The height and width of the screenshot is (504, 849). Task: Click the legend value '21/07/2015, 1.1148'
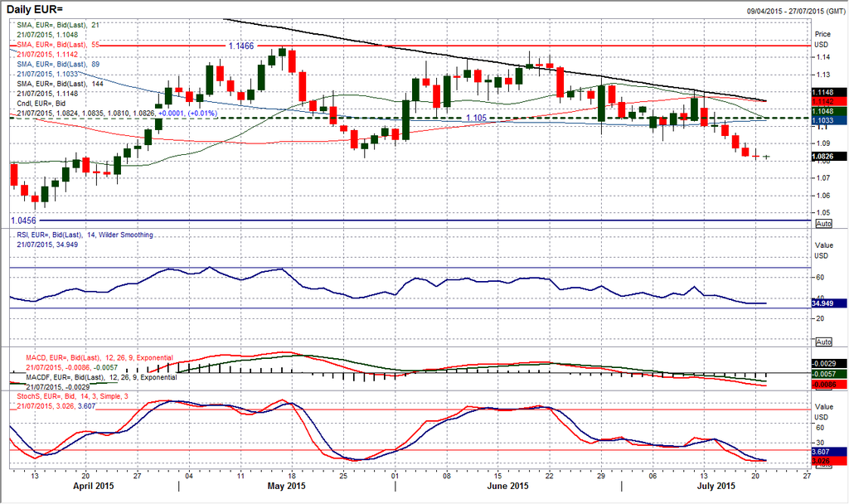click(x=47, y=93)
